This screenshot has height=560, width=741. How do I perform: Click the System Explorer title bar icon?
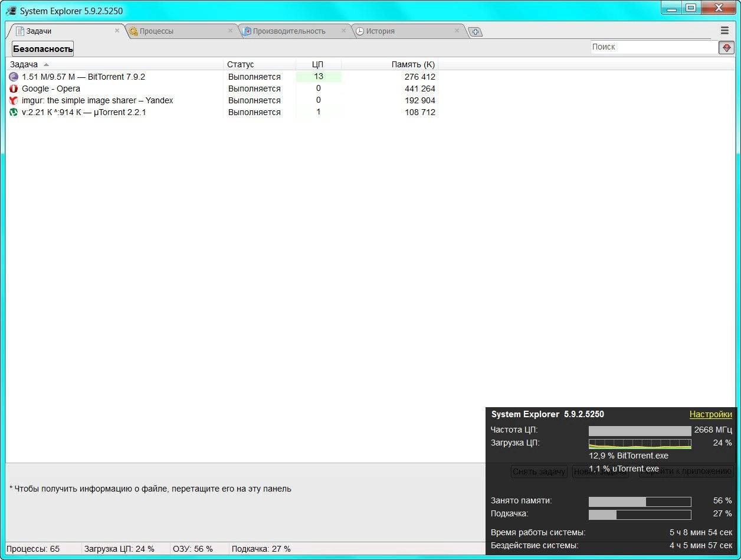[11, 11]
